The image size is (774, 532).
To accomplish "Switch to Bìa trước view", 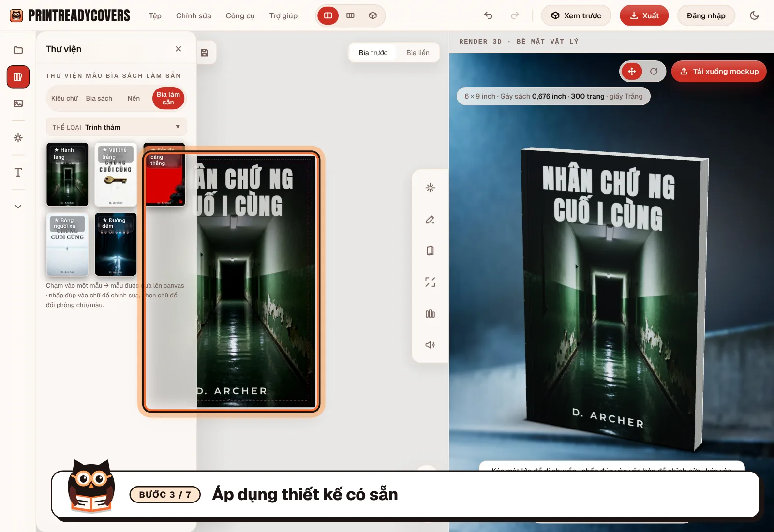I will pos(373,53).
